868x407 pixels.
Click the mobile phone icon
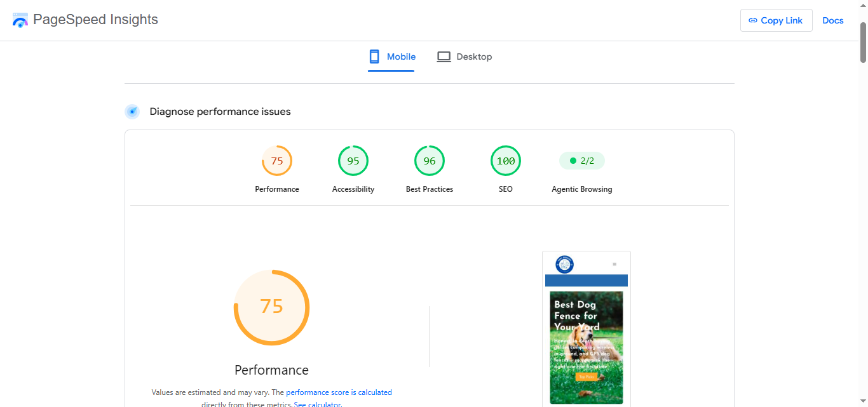(374, 57)
